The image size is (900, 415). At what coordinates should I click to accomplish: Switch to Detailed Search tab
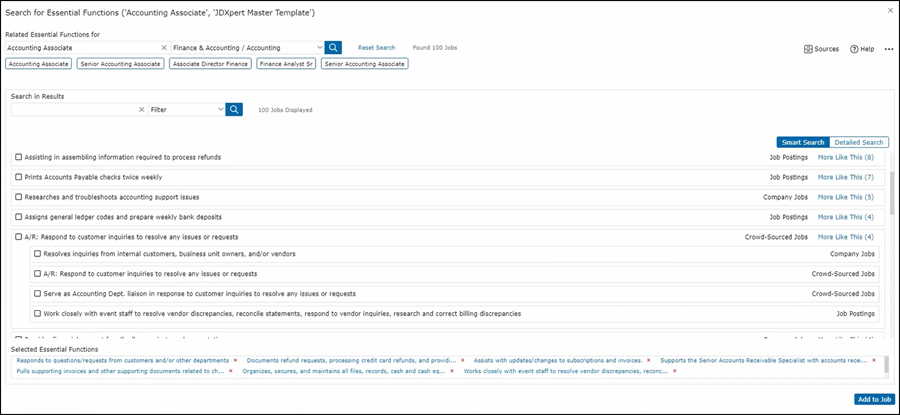(x=859, y=142)
